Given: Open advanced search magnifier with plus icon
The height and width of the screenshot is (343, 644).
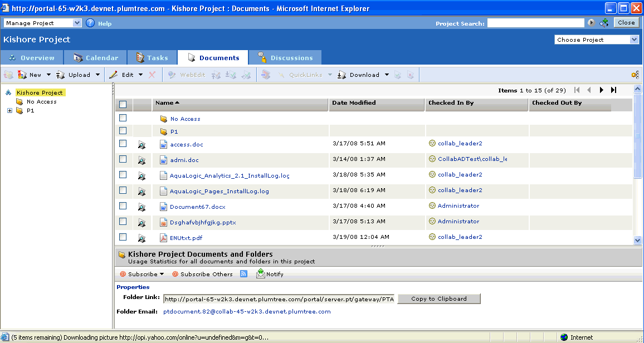Looking at the screenshot, I should 604,23.
